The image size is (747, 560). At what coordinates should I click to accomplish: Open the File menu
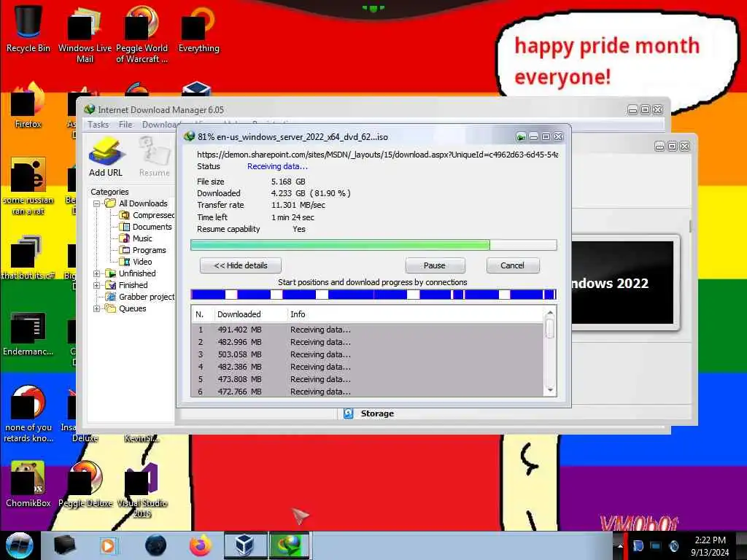(125, 124)
